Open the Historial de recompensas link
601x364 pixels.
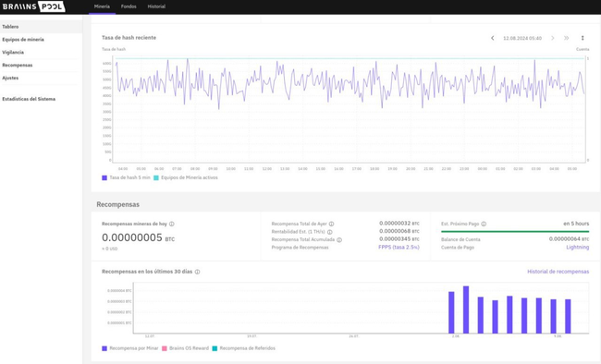pos(558,272)
